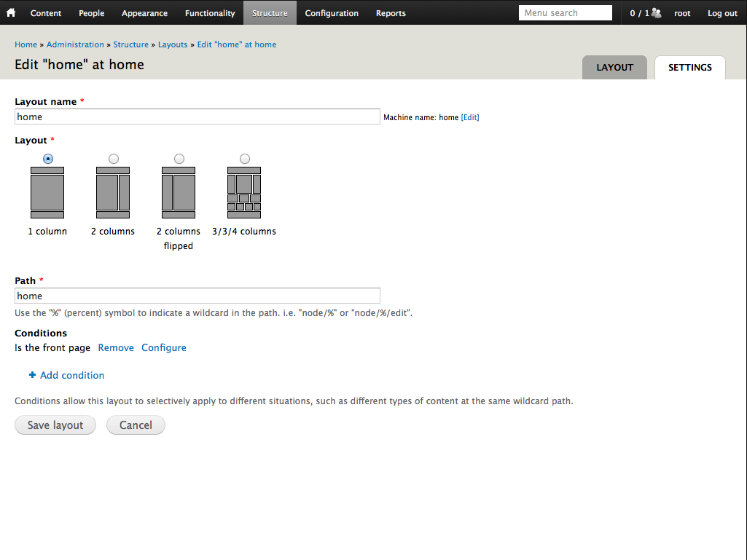Click the home icon in the admin bar

tap(11, 12)
